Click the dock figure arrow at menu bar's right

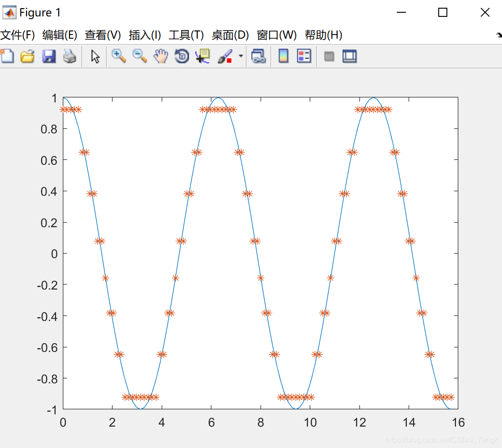click(499, 35)
